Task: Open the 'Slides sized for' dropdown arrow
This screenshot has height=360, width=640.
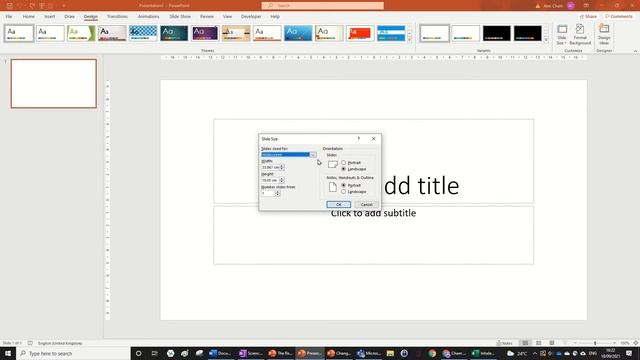Action: point(313,155)
